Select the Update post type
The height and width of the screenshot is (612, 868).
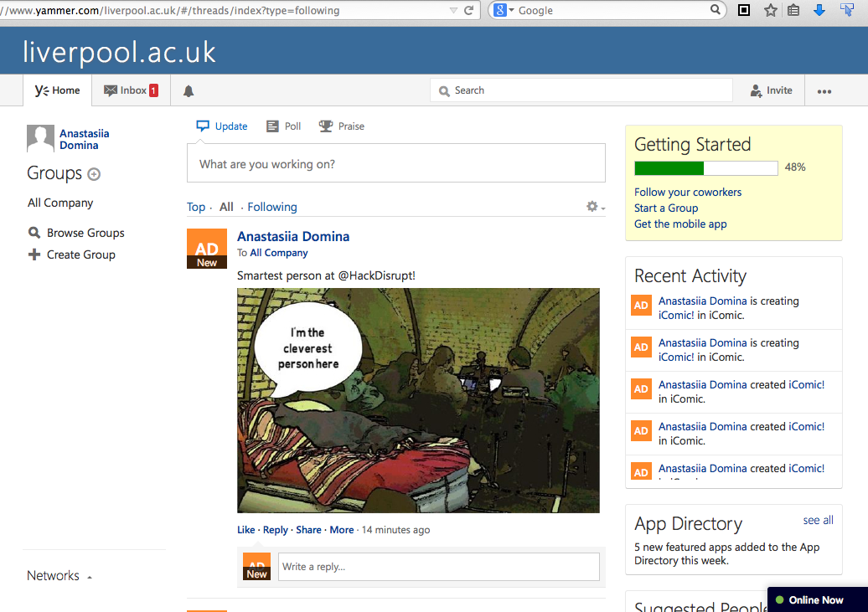pos(222,126)
